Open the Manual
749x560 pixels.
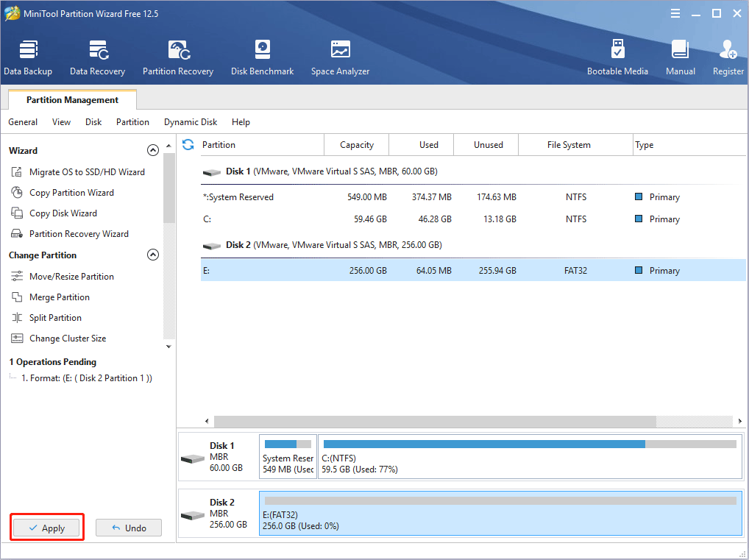pyautogui.click(x=681, y=58)
